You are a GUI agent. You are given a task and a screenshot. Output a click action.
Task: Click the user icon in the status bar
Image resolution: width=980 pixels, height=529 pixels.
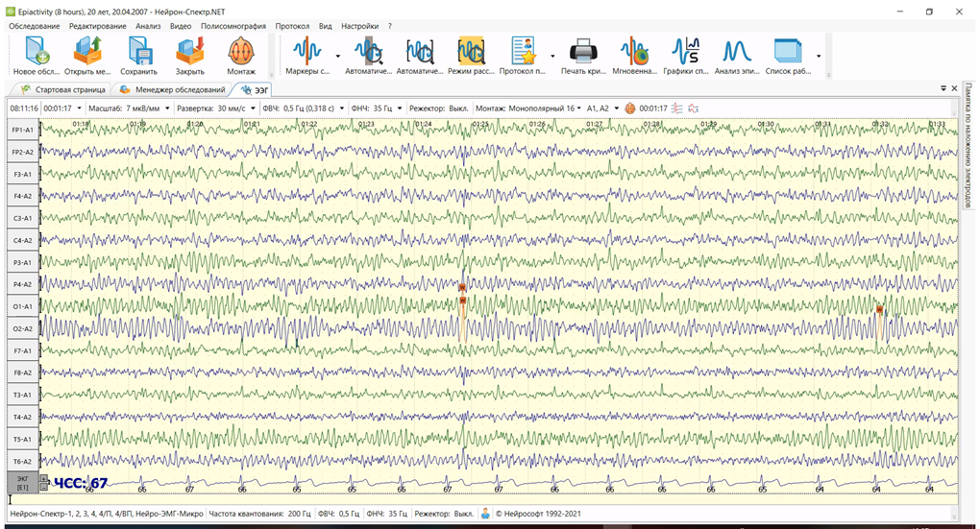tap(485, 514)
